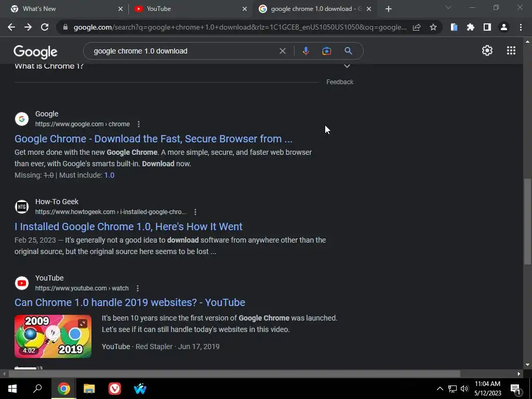Bookmark this page with star icon

433,27
